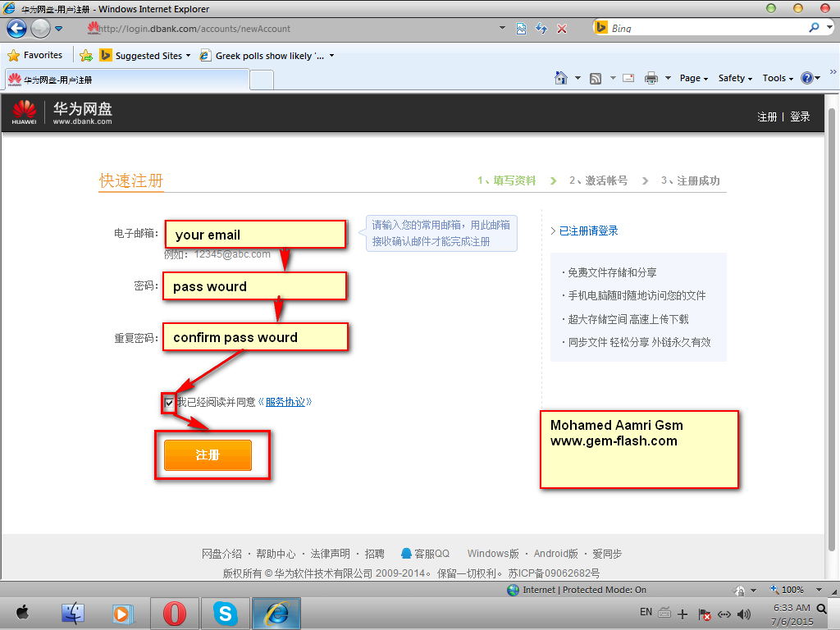This screenshot has height=630, width=840.
Task: Click the RSS Feeds icon in command bar
Action: [x=596, y=78]
